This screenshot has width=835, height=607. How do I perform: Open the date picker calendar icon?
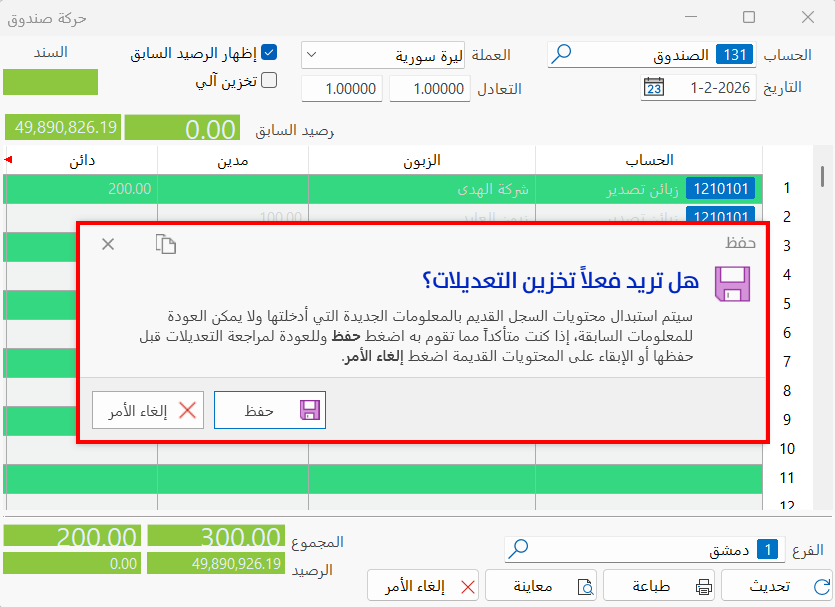[x=653, y=87]
